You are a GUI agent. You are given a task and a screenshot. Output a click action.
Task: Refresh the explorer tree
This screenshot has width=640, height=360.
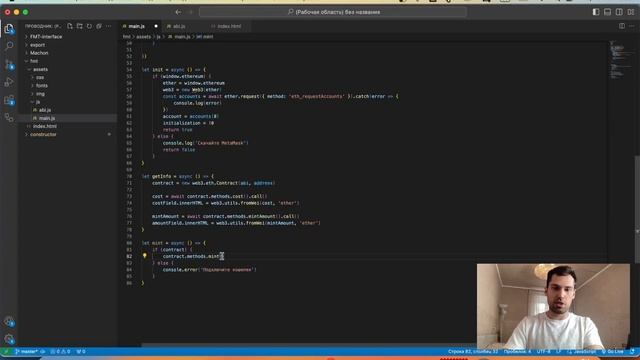point(89,26)
